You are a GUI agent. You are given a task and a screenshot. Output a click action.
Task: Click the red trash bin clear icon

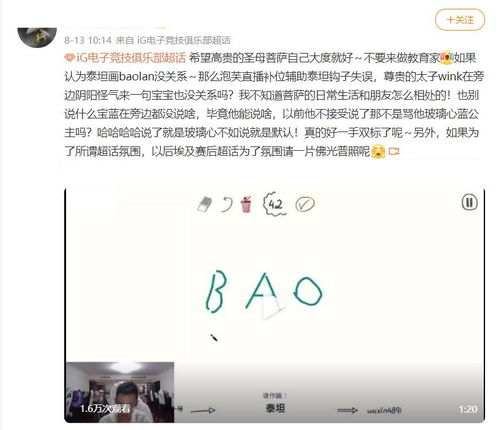pos(246,204)
